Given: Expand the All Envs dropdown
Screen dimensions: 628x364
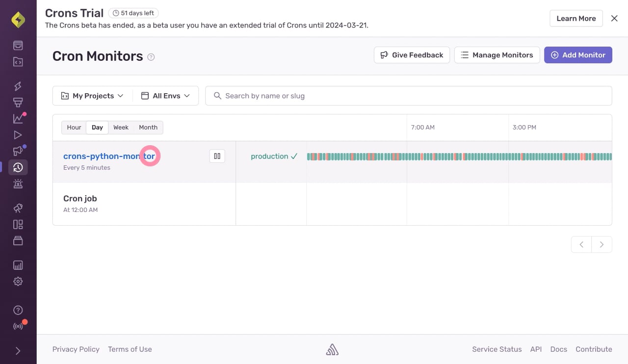Looking at the screenshot, I should 165,96.
